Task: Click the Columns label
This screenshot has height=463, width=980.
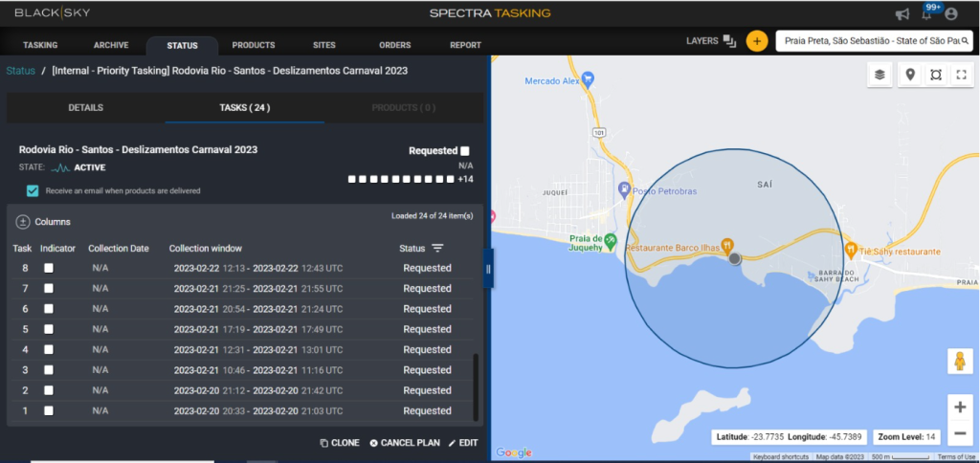Action: click(x=53, y=222)
